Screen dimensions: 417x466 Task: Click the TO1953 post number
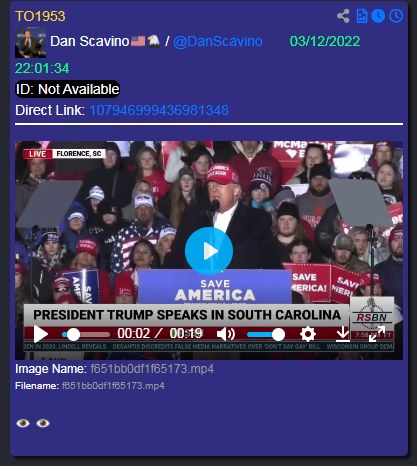40,16
